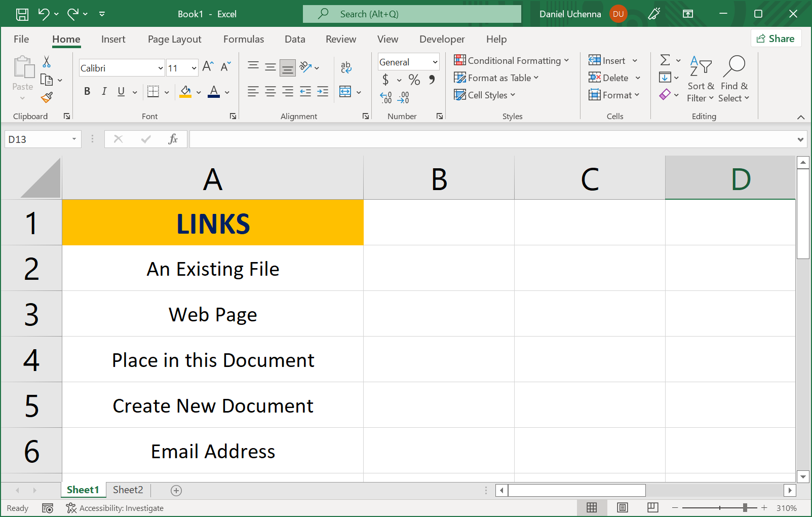Click the Wrap Text icon
The image size is (812, 517).
tap(346, 67)
